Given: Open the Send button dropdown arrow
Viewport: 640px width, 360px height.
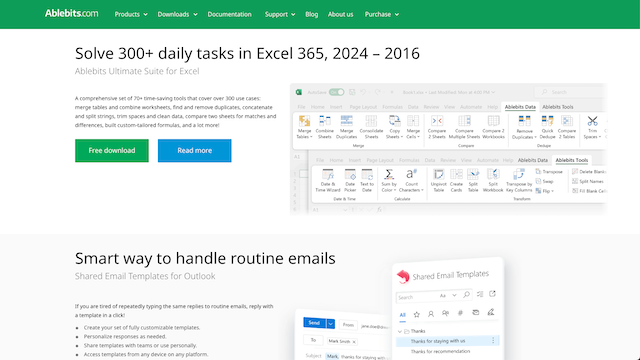Looking at the screenshot, I should click(331, 324).
